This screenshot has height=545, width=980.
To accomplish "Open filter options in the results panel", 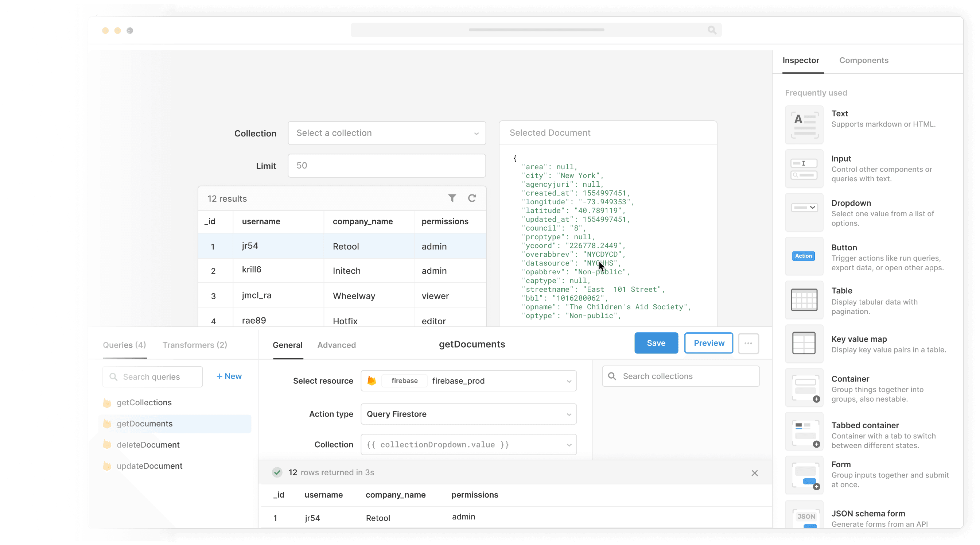I will pos(452,198).
